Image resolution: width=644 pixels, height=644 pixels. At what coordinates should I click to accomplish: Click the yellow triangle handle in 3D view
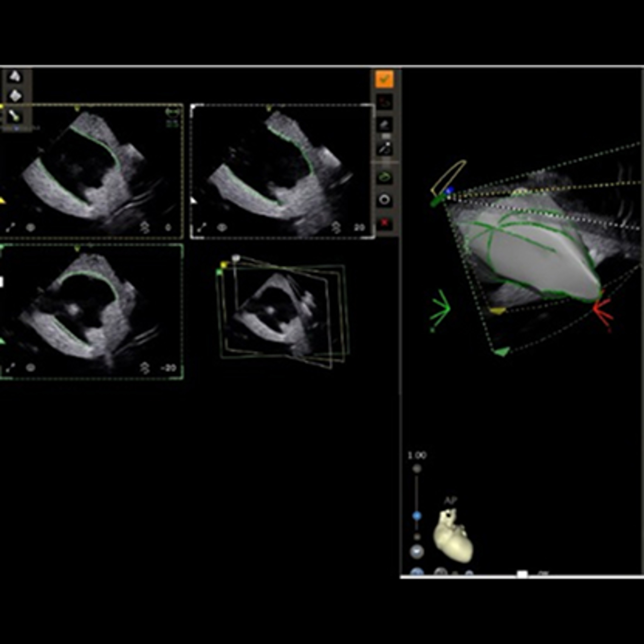coord(498,311)
